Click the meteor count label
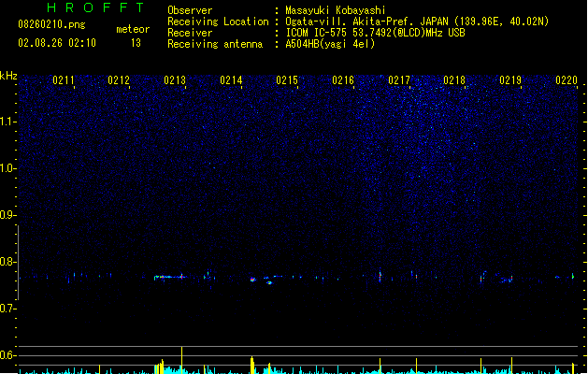This screenshot has width=588, height=374. pyautogui.click(x=133, y=29)
